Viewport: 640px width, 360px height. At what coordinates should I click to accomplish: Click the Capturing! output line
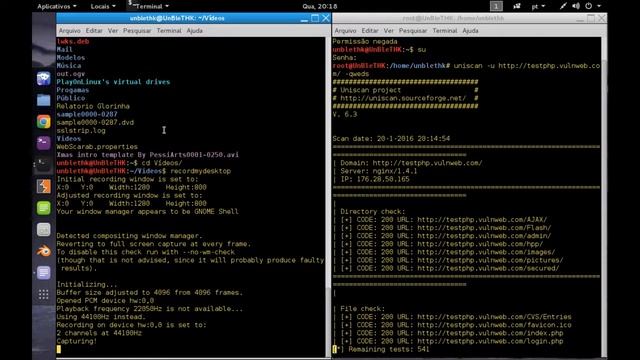tap(77, 341)
